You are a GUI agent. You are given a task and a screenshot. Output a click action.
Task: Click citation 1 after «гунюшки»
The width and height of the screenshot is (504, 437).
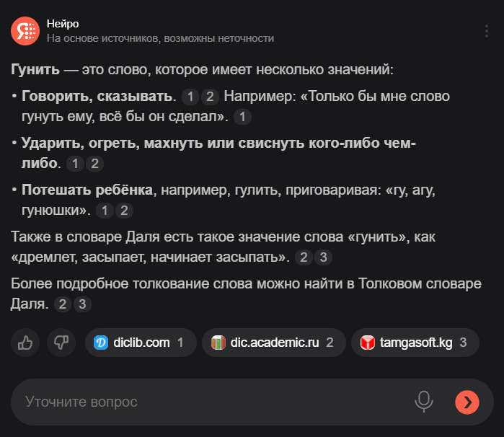tap(105, 211)
